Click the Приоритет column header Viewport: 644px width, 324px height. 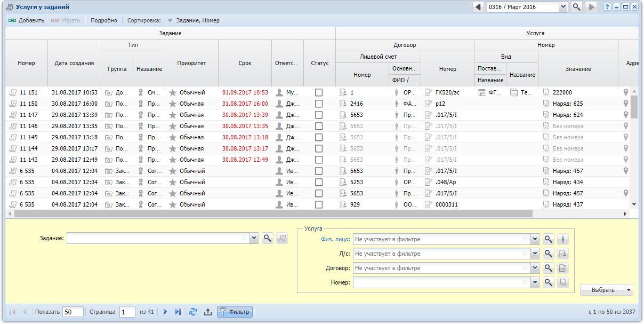pos(191,63)
